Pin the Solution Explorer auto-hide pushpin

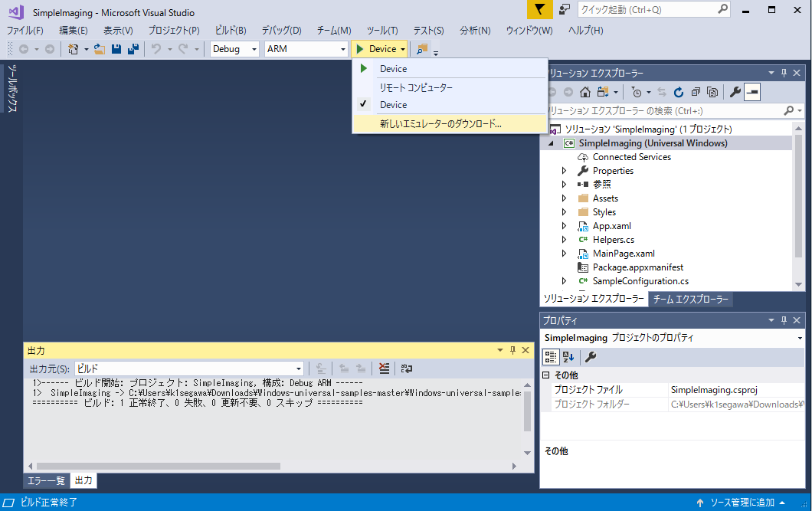pyautogui.click(x=784, y=73)
